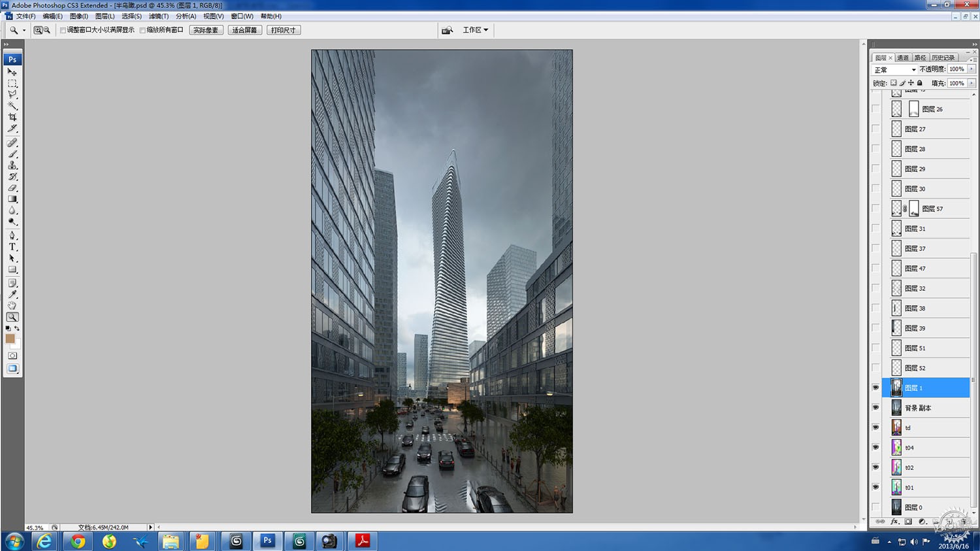The height and width of the screenshot is (551, 980).
Task: Select the Slice tool
Action: [x=12, y=128]
